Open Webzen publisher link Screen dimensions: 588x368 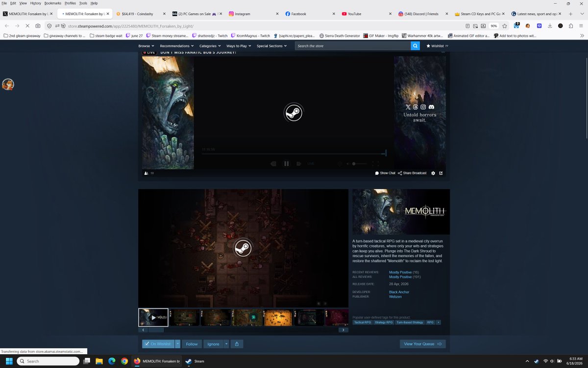pyautogui.click(x=395, y=296)
